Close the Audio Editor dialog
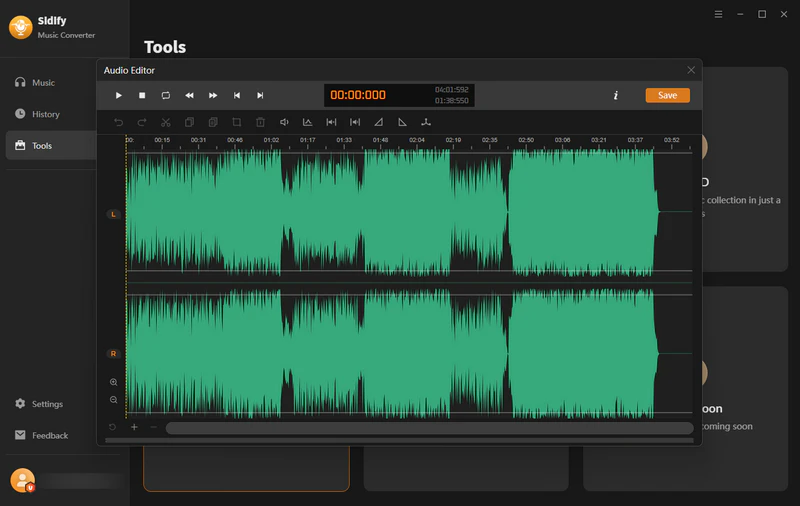This screenshot has height=506, width=800. (x=691, y=70)
